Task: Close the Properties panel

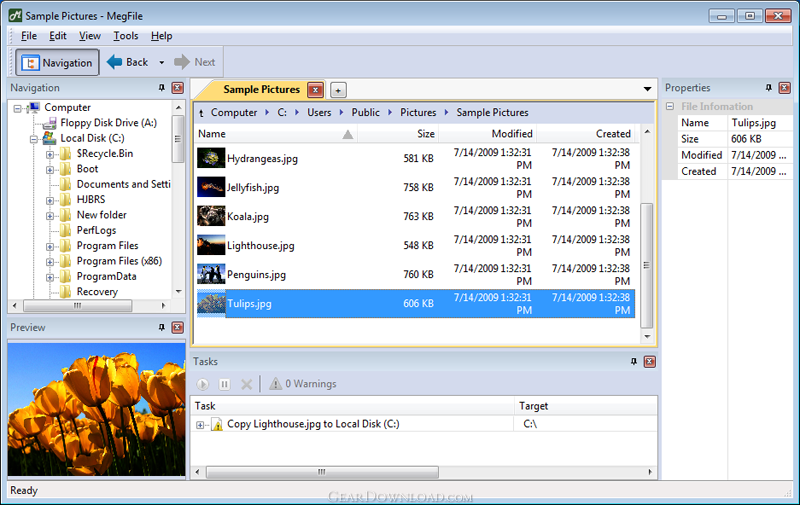Action: coord(785,88)
